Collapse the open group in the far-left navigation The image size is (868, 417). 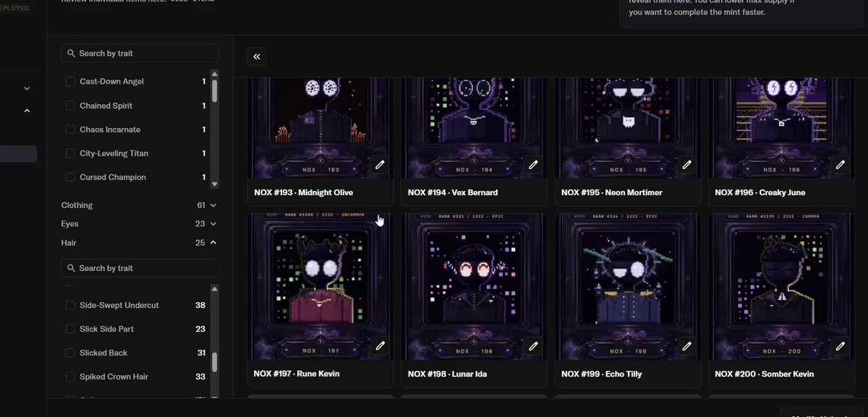pyautogui.click(x=27, y=111)
